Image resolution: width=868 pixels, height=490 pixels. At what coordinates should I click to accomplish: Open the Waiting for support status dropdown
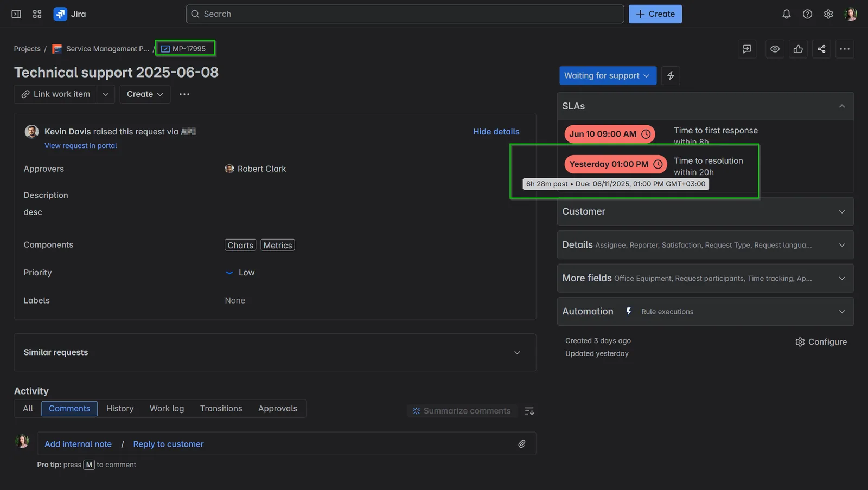tap(608, 75)
